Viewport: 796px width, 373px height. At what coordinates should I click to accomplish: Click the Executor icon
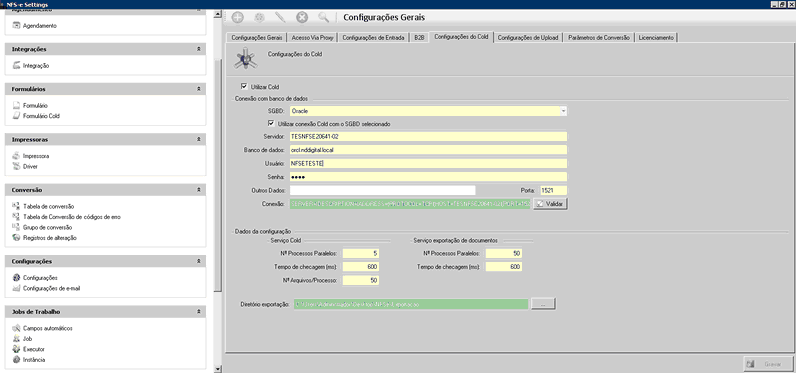(16, 349)
